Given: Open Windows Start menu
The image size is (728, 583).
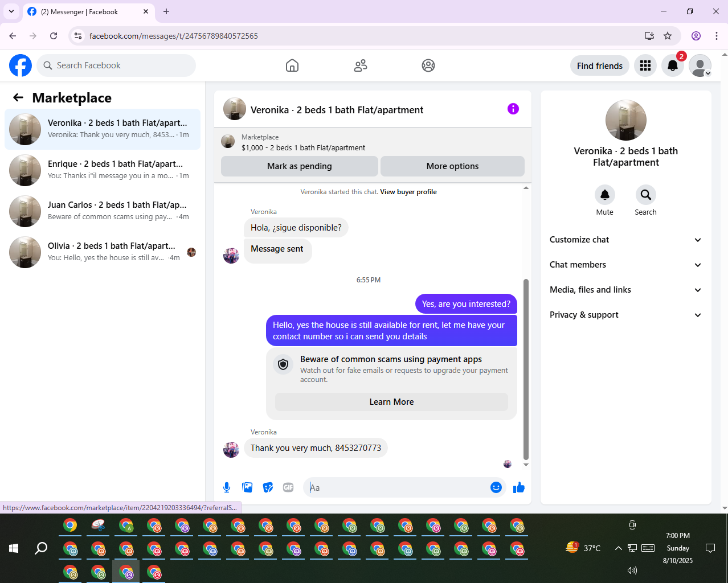Looking at the screenshot, I should pyautogui.click(x=14, y=548).
